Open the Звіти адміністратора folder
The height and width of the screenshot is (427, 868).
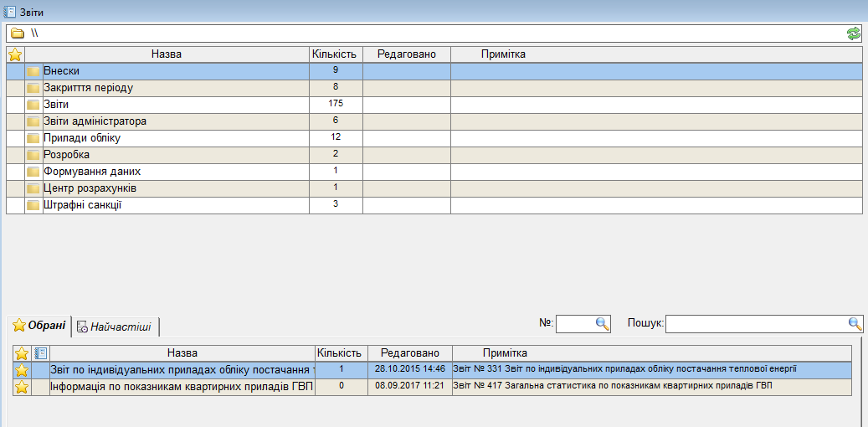click(x=95, y=121)
